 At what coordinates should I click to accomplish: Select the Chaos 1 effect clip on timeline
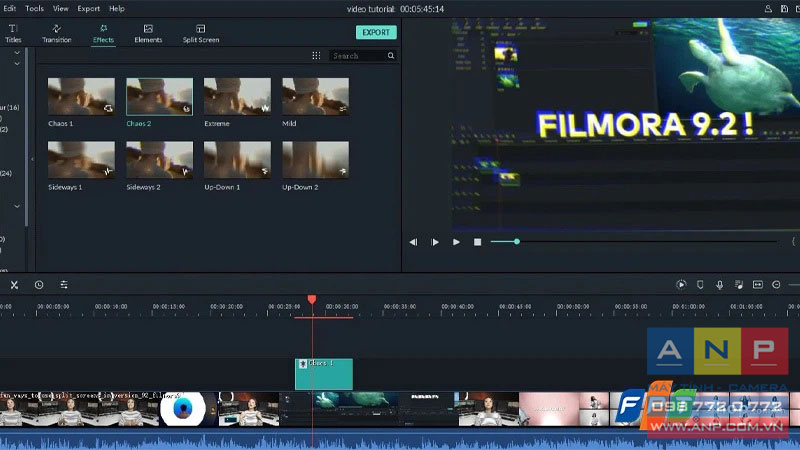click(323, 374)
